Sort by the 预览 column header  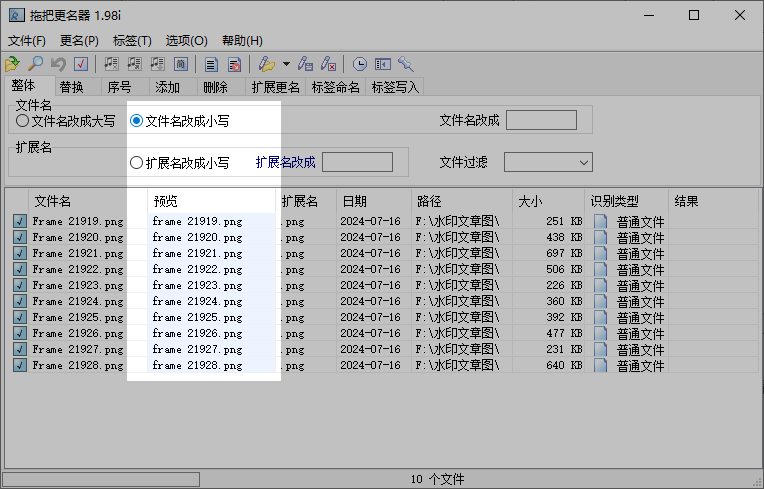tap(211, 201)
